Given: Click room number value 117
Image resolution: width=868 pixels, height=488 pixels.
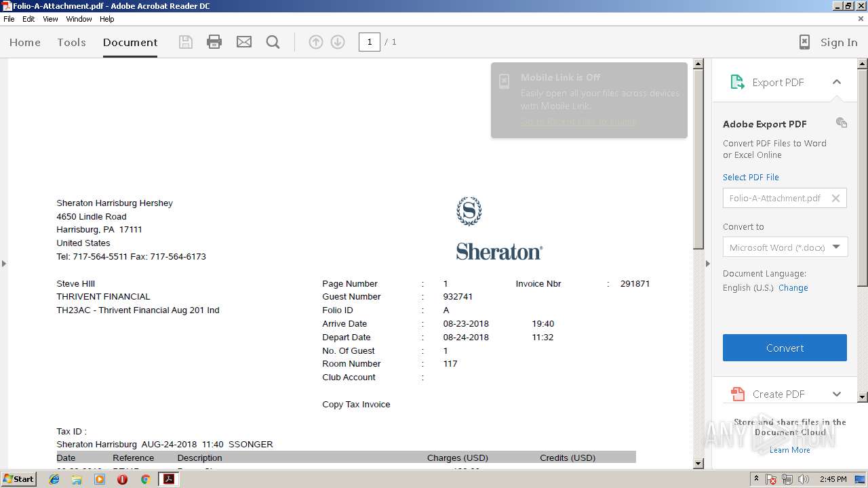Looking at the screenshot, I should [x=450, y=364].
